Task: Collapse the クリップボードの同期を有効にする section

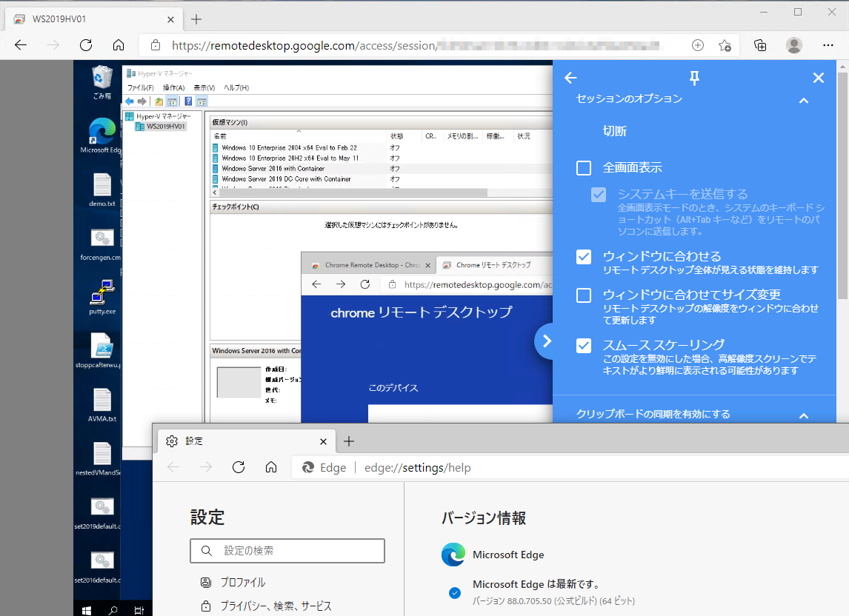Action: point(804,415)
